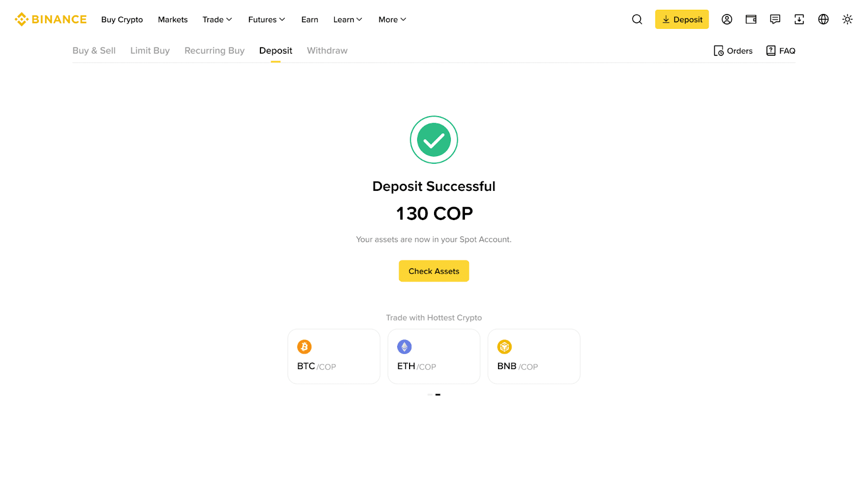Go to first carousel page dot
This screenshot has width=868, height=489.
coord(430,395)
